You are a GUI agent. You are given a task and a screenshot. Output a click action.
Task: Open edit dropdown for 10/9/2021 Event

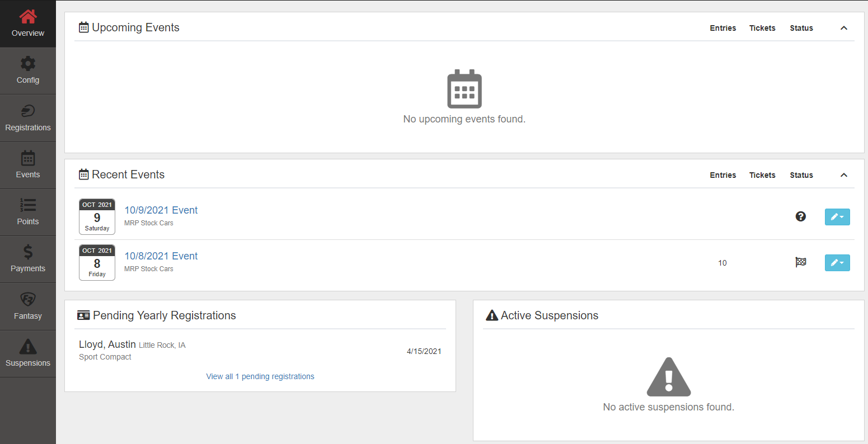837,217
